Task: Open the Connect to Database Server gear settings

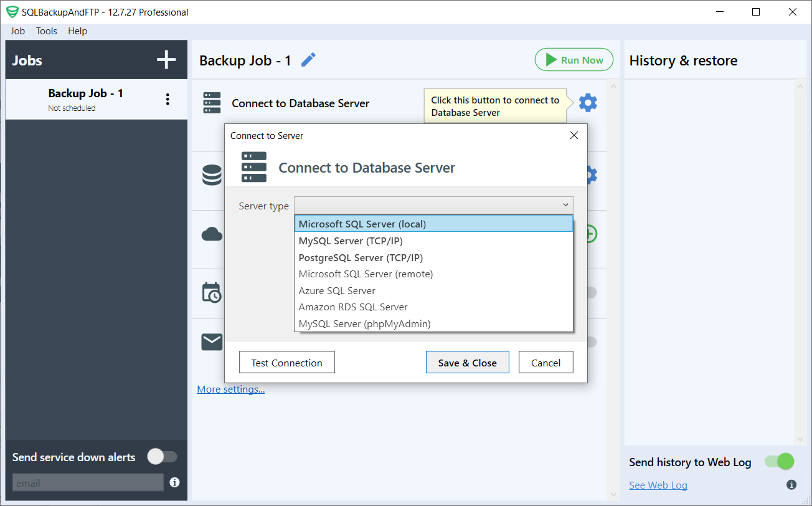Action: tap(587, 102)
